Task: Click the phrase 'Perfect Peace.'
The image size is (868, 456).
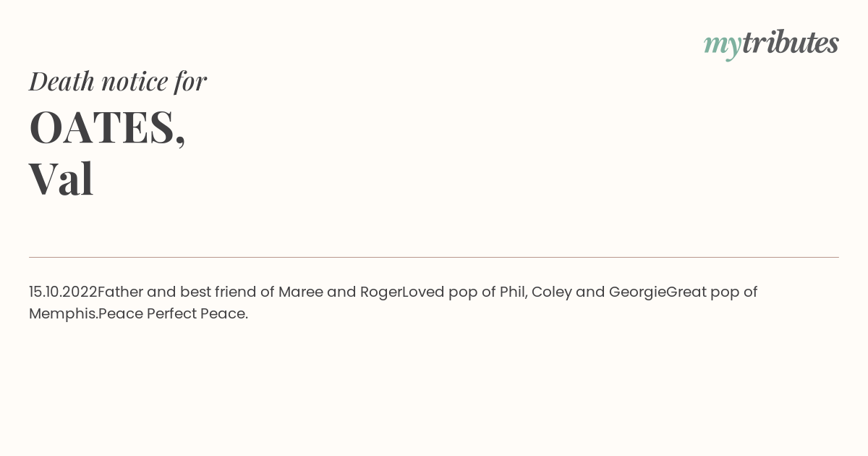Action: [x=197, y=314]
